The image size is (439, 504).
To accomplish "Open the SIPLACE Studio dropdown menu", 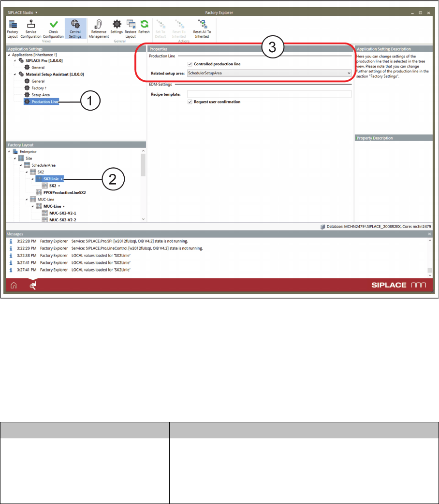I will (23, 13).
